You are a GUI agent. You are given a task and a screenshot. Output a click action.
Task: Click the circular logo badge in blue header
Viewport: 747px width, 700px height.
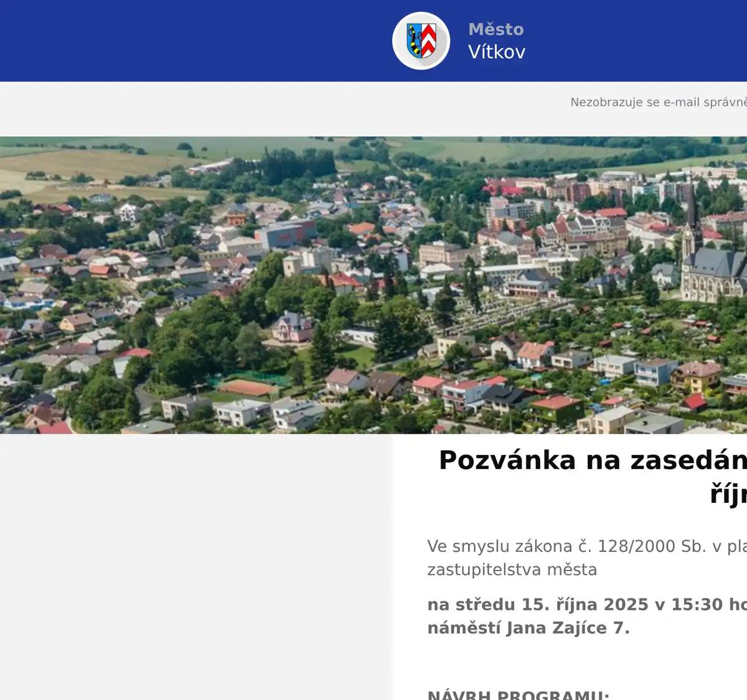pos(420,40)
